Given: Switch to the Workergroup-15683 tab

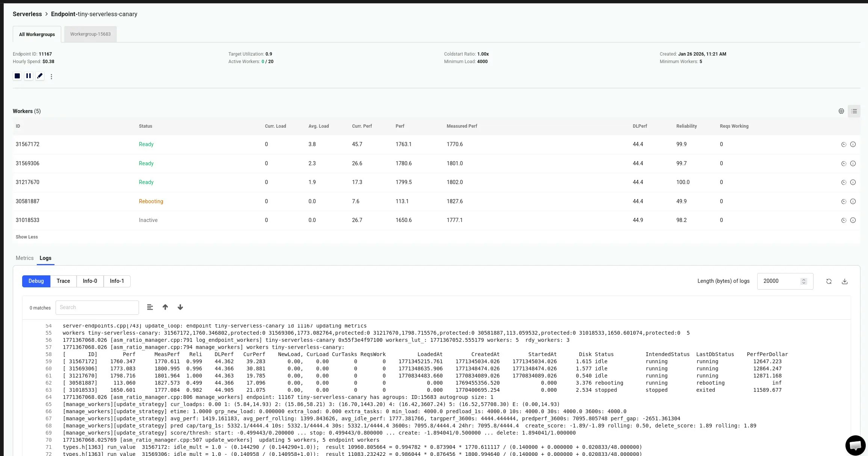Looking at the screenshot, I should [x=90, y=34].
